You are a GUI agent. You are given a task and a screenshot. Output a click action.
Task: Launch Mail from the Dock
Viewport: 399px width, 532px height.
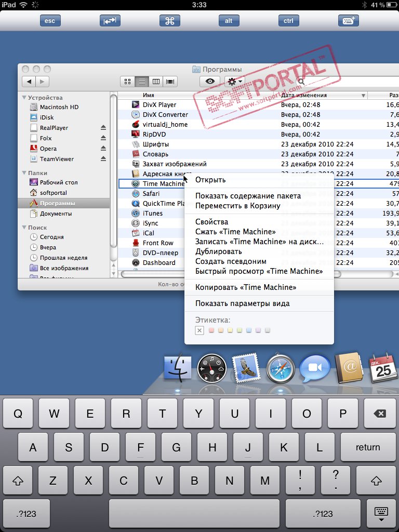tap(246, 367)
